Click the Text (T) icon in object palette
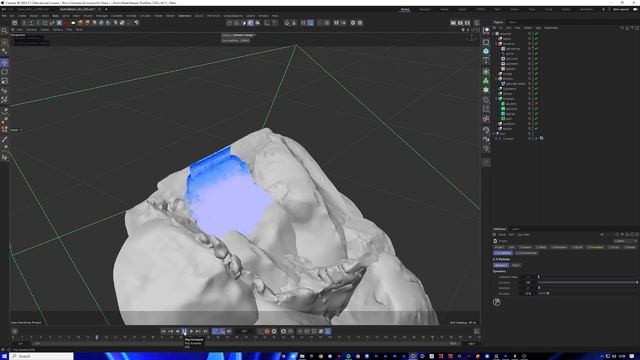Viewport: 640px width, 360px height. tap(486, 60)
